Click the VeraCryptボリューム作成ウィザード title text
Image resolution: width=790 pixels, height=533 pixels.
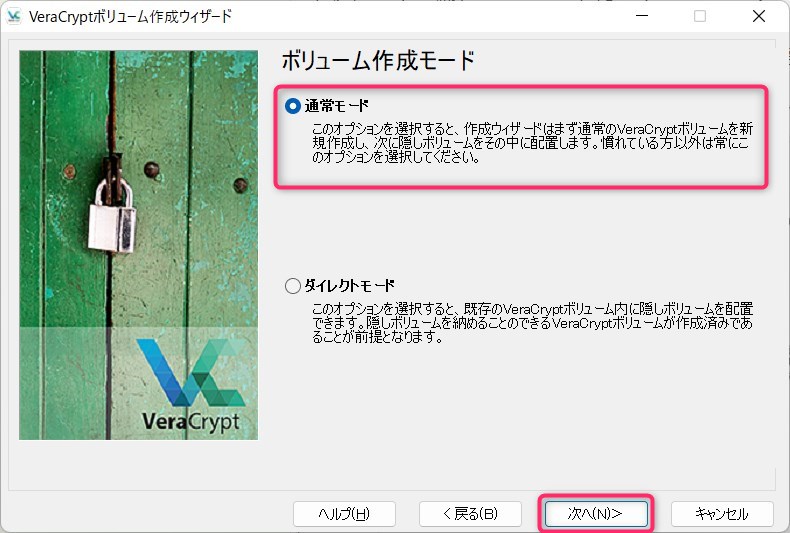(x=130, y=17)
